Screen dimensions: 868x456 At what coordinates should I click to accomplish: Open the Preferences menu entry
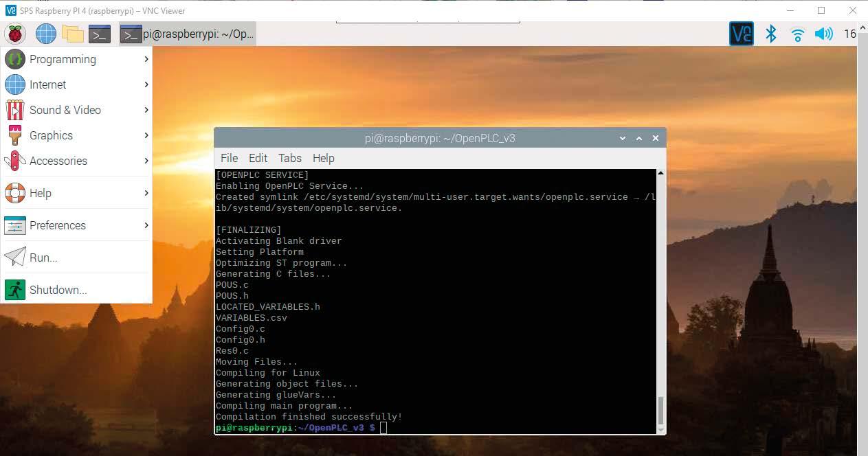[x=76, y=225]
